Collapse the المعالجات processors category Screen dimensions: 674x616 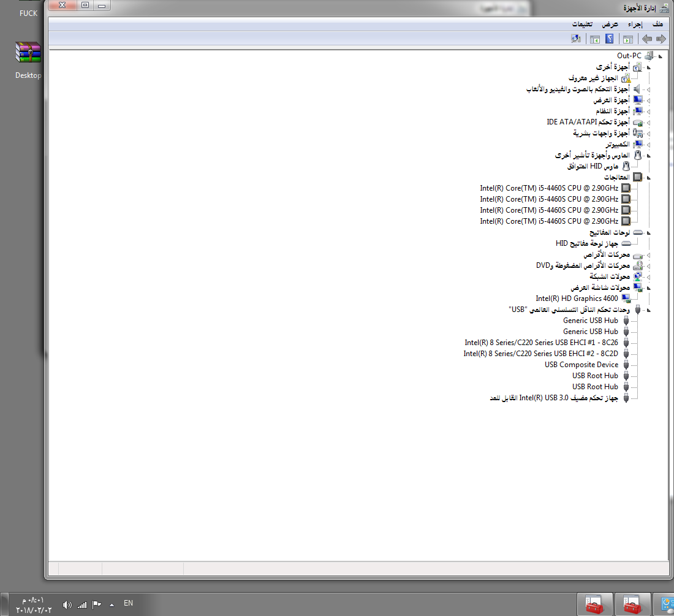(649, 177)
